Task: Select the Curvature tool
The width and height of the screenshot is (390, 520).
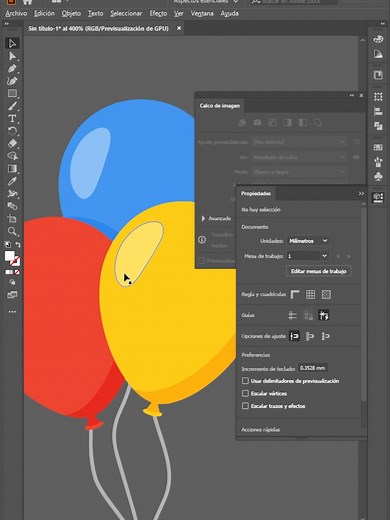Action: pos(12,81)
